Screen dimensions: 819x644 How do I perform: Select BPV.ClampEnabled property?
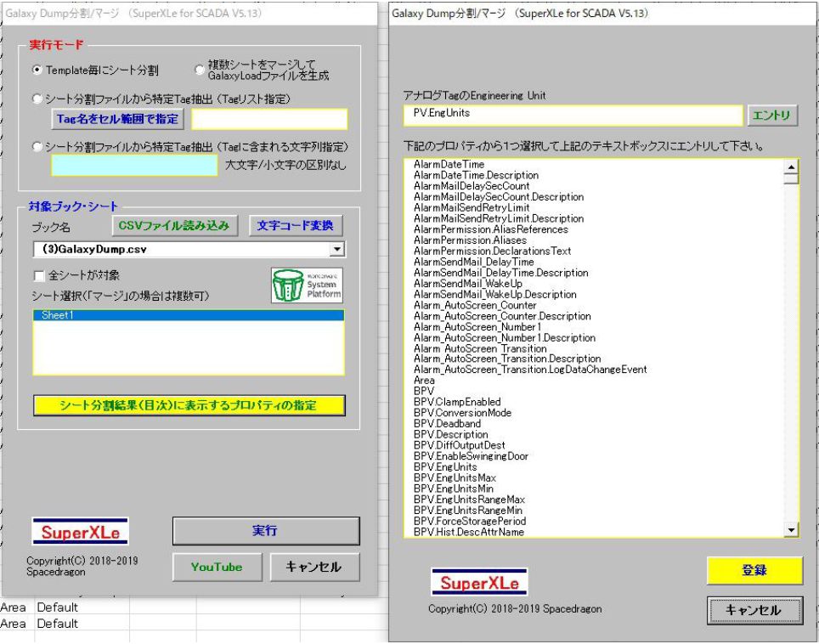click(457, 402)
